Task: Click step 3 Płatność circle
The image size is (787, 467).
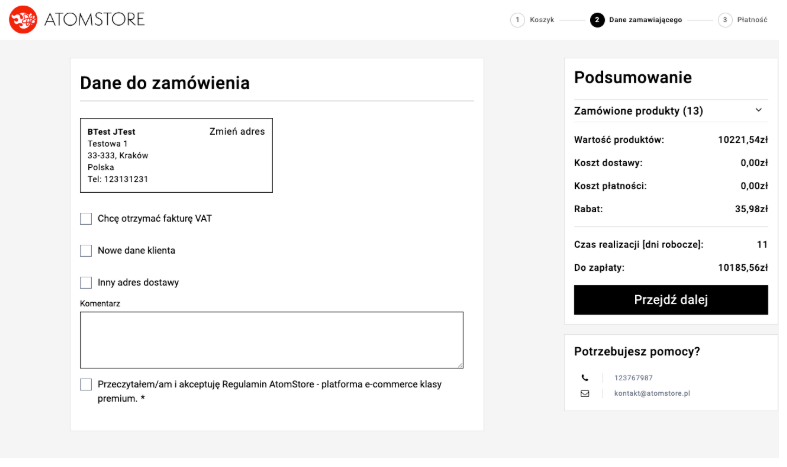Action: tap(725, 19)
